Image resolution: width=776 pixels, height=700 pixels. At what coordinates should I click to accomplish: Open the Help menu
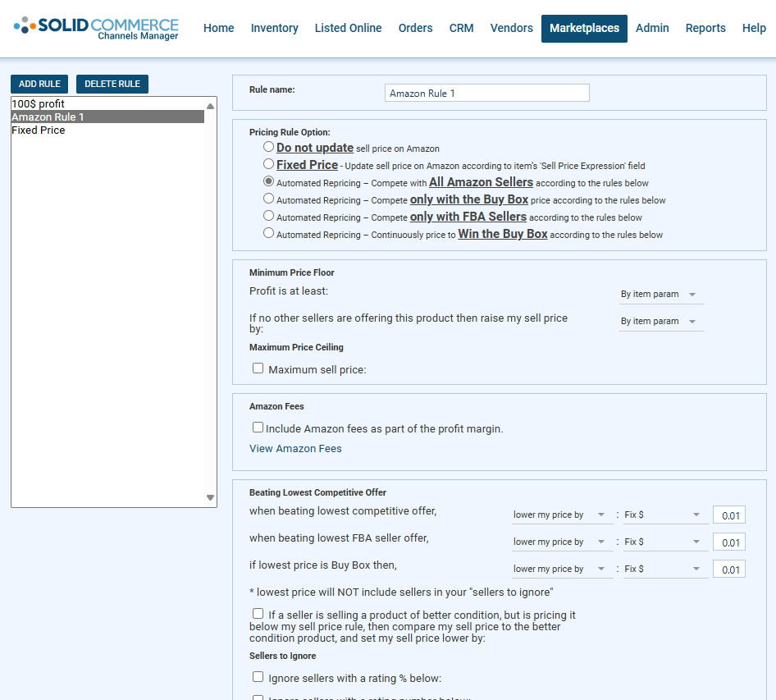[x=754, y=28]
